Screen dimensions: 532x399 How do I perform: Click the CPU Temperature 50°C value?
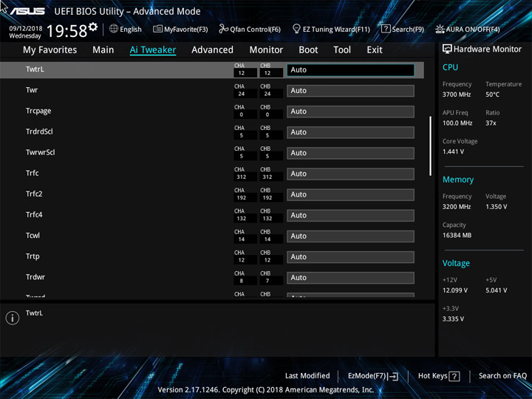click(x=492, y=95)
